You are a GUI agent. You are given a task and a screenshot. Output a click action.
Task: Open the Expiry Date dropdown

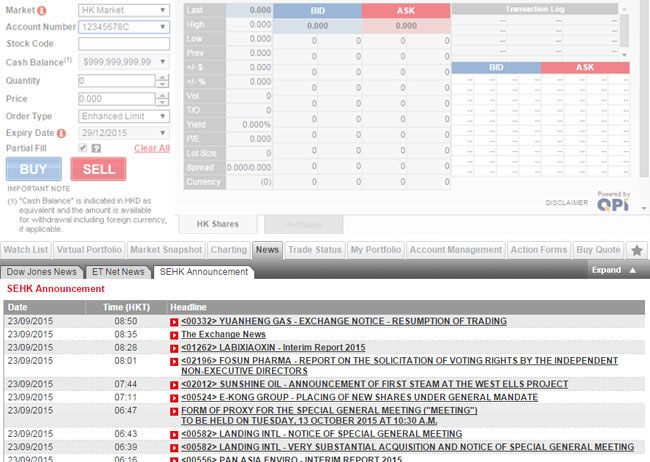[x=124, y=133]
